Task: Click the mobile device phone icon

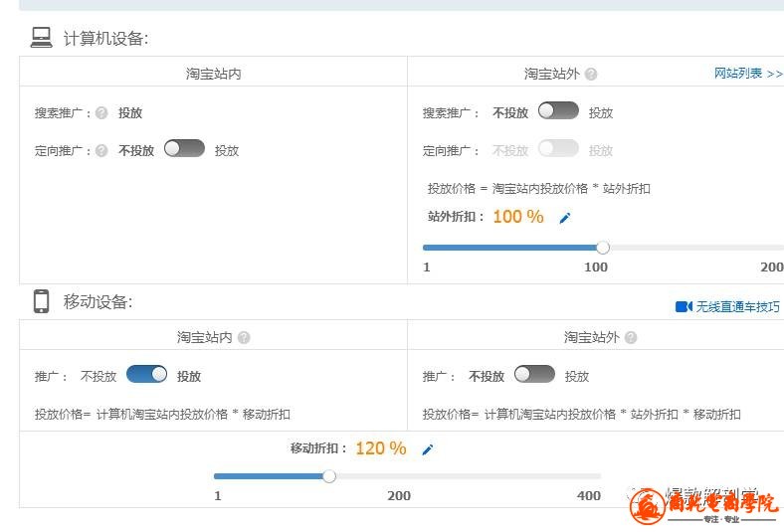Action: pos(41,301)
